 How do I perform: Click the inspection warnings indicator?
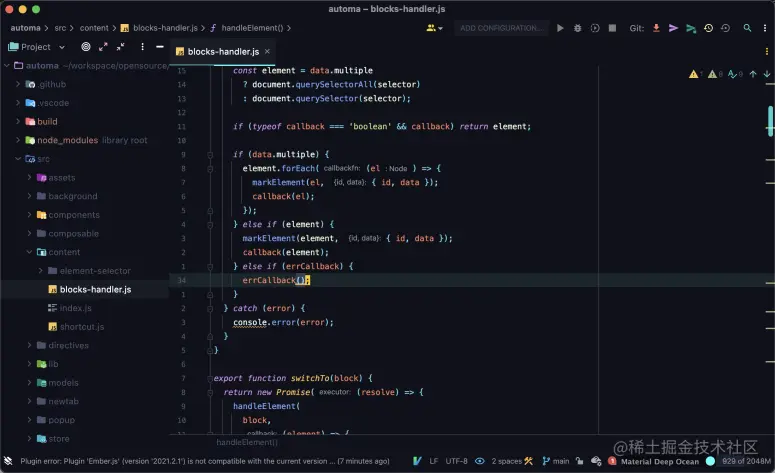click(x=716, y=74)
